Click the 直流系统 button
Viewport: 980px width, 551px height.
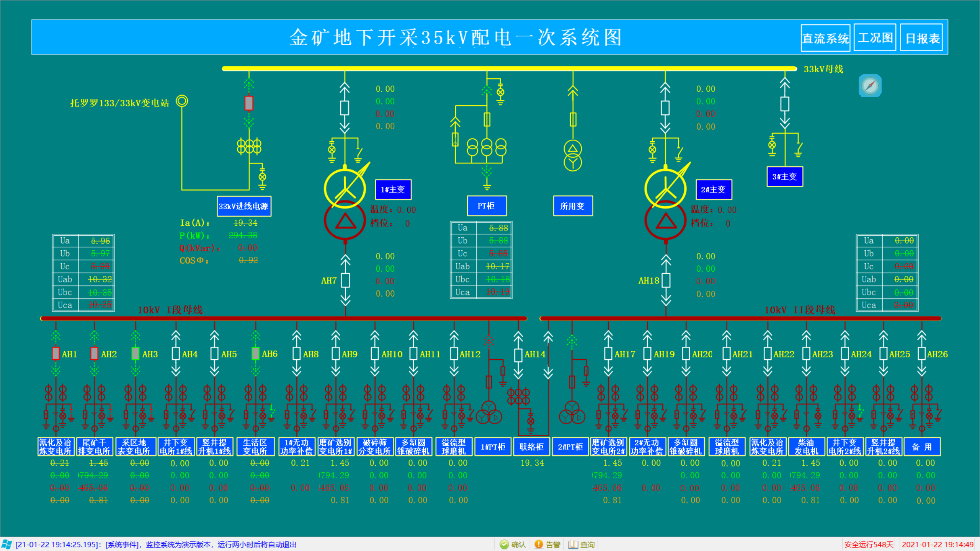pos(825,38)
